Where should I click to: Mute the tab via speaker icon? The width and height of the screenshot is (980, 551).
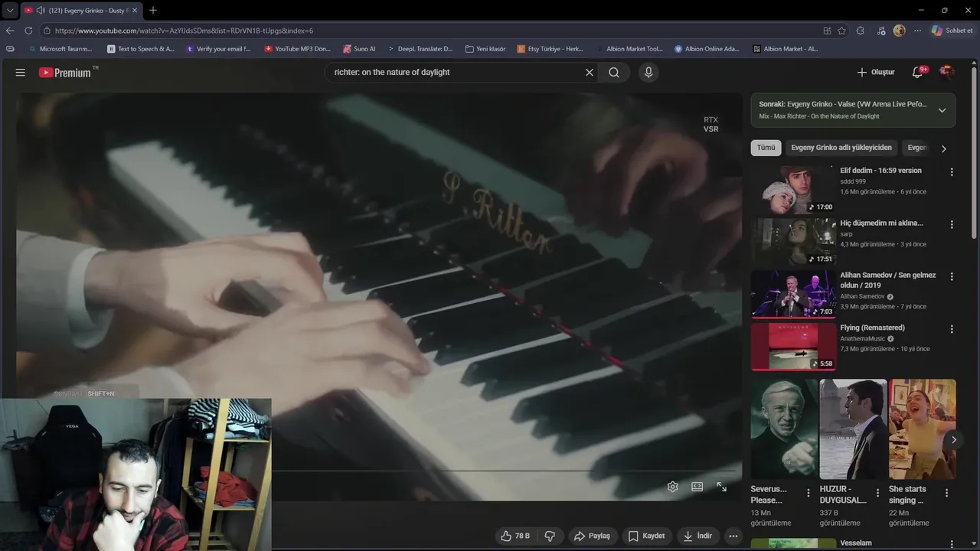(40, 11)
